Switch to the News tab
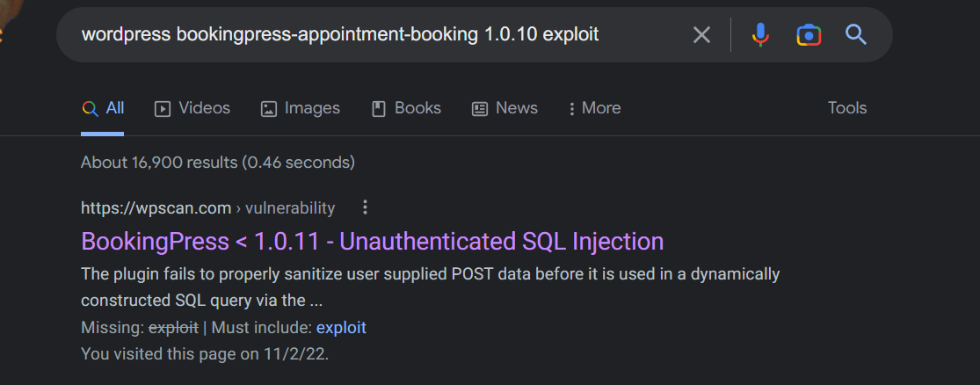This screenshot has height=385, width=980. pyautogui.click(x=505, y=109)
